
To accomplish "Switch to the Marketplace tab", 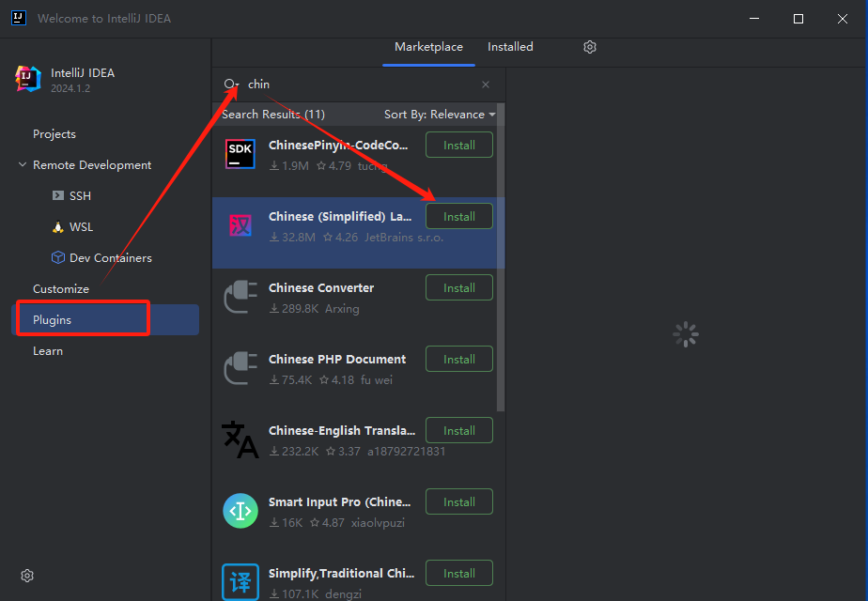I will 428,47.
